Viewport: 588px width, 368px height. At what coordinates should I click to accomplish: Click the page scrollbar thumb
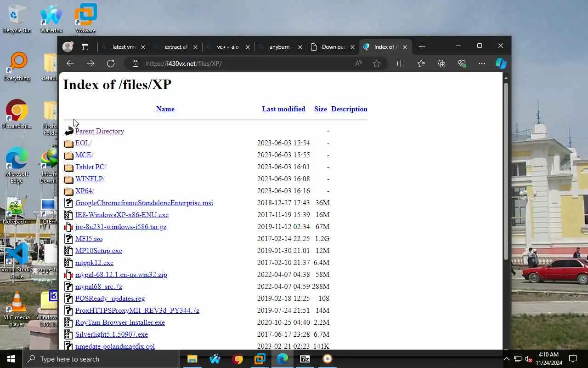[x=506, y=170]
